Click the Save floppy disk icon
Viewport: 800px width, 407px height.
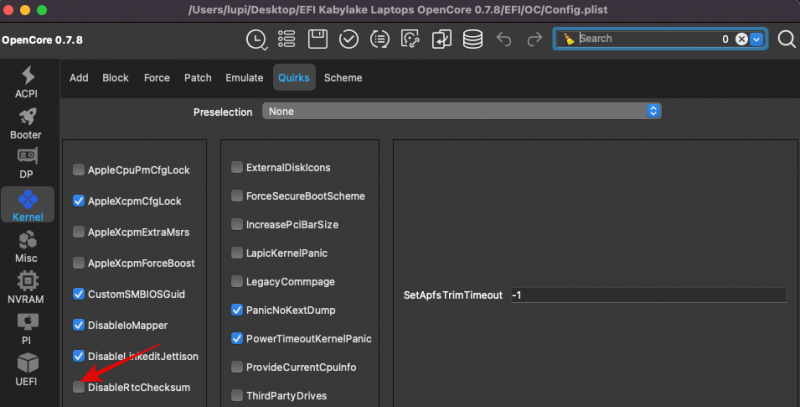(318, 39)
